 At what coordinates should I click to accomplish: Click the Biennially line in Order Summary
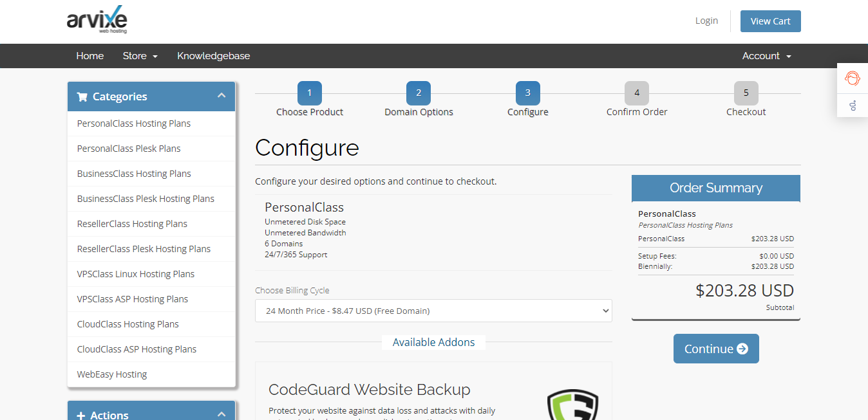tap(716, 266)
